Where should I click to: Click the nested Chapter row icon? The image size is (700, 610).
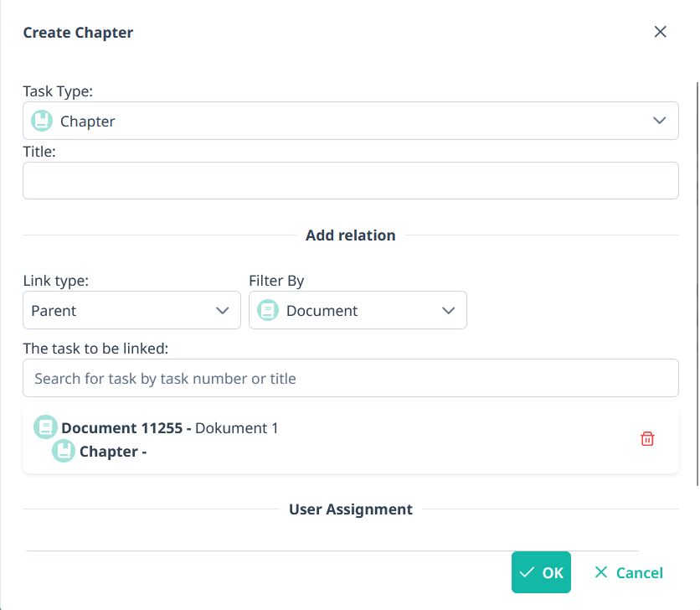click(64, 452)
